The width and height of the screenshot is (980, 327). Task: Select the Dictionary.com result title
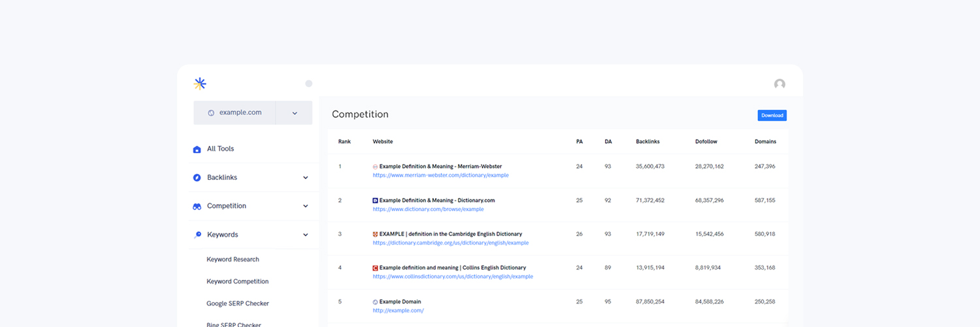coord(437,201)
